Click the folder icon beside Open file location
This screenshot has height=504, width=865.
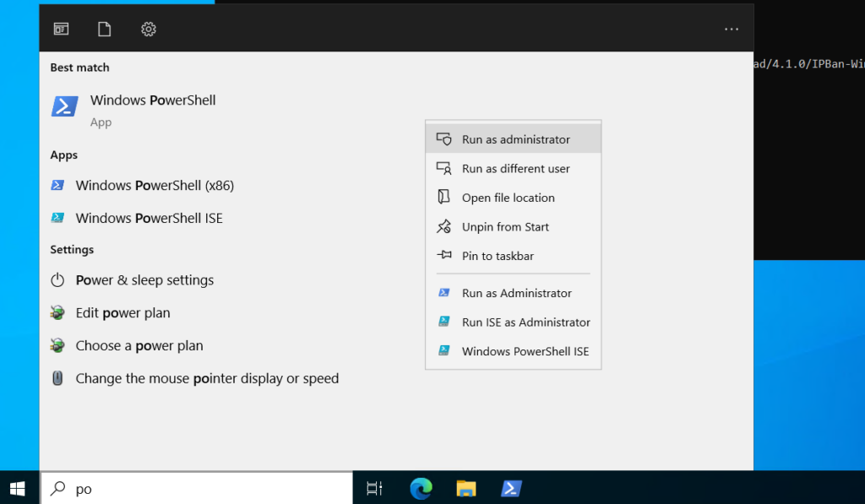(443, 197)
